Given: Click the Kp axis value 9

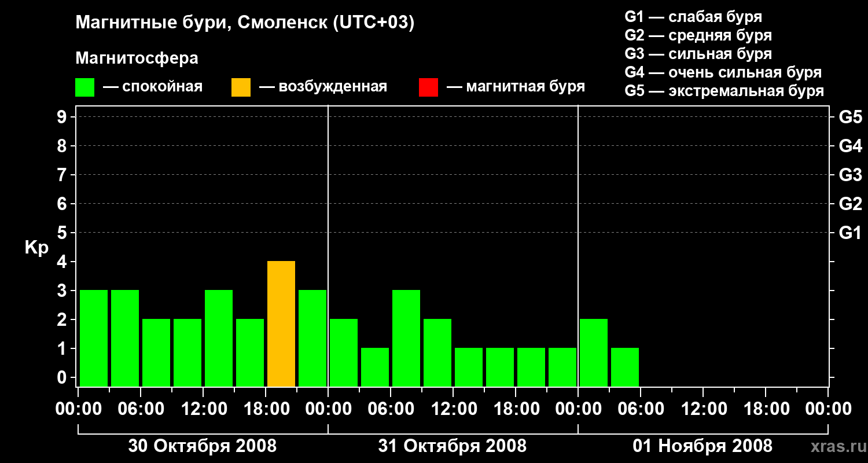Looking at the screenshot, I should [63, 117].
